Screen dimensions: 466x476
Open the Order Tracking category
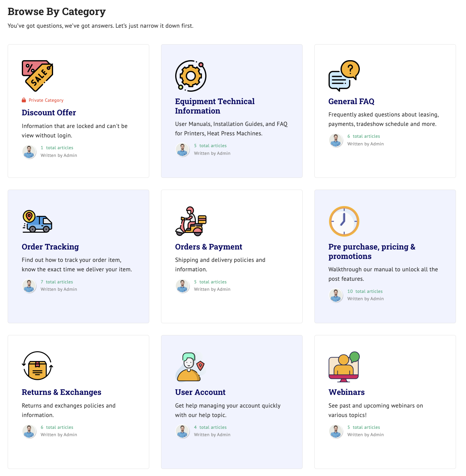(x=50, y=247)
